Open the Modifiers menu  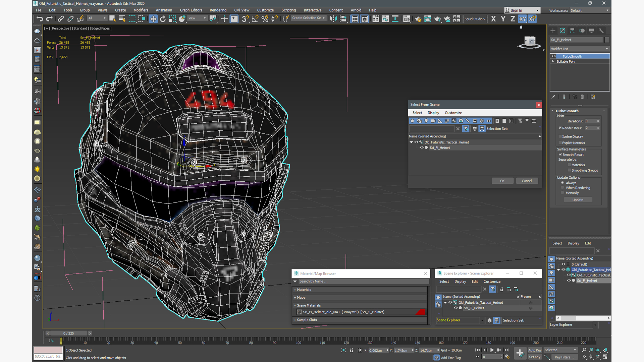point(141,10)
